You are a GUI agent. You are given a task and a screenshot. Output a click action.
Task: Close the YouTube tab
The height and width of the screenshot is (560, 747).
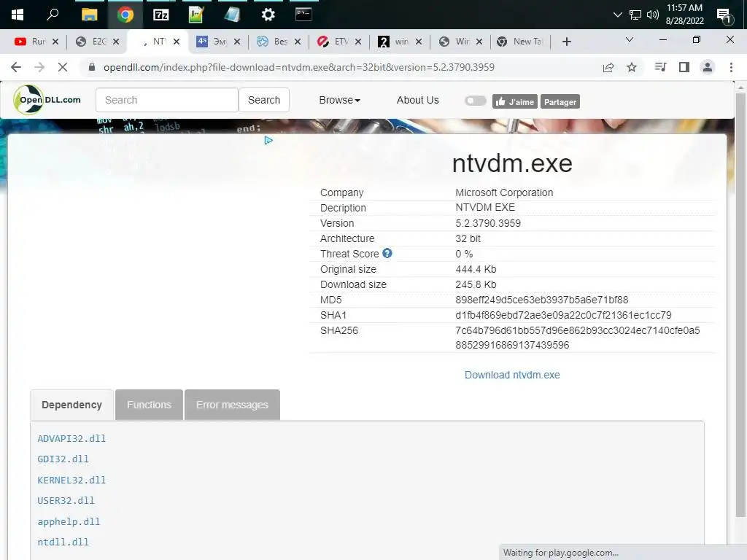[x=55, y=42]
